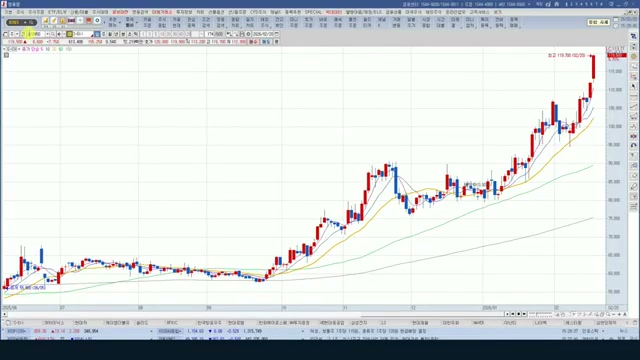
Task: Toggle the small square box atop the chart
Action: tap(6, 55)
